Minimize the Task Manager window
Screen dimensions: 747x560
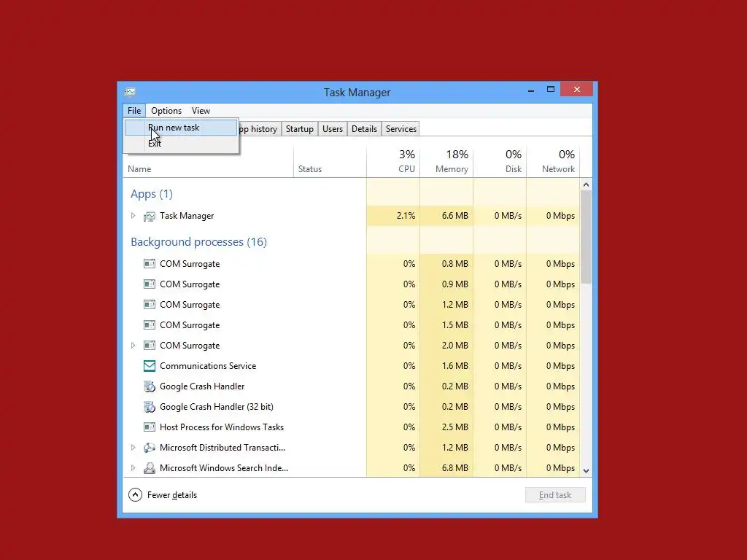(531, 90)
